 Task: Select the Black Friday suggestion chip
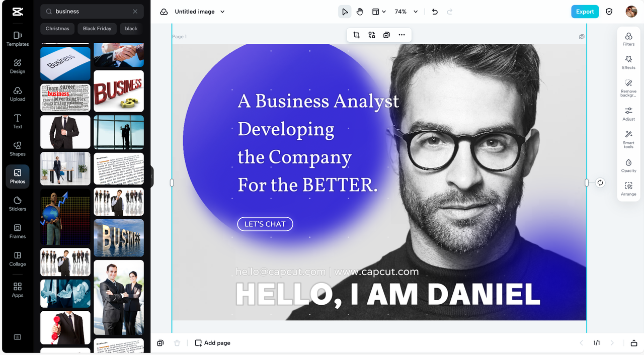click(97, 29)
